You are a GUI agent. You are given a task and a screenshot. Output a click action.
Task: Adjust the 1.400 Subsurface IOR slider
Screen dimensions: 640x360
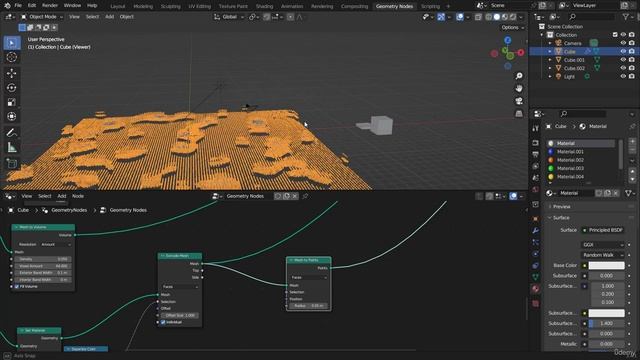point(606,323)
